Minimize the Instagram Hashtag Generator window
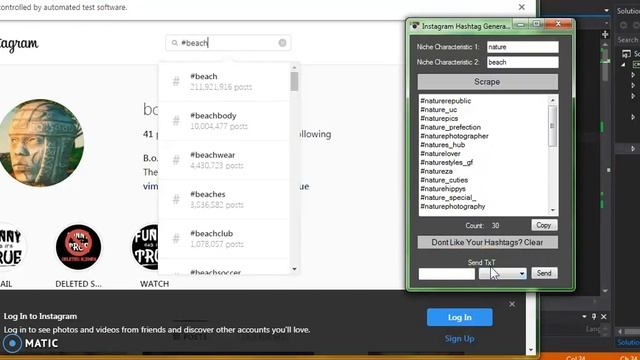640x360 pixels. [520, 24]
